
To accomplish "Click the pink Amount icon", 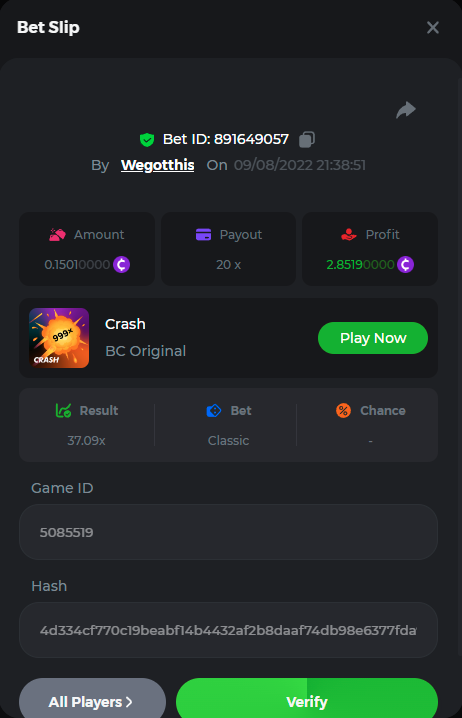I will click(57, 234).
